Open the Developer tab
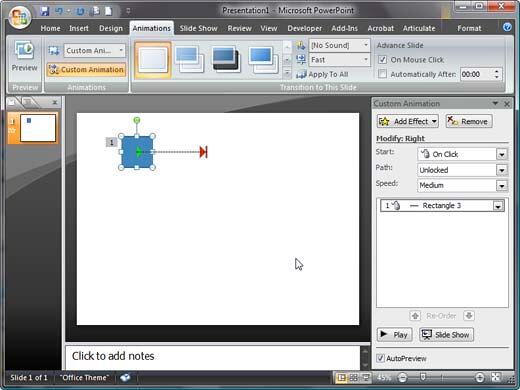Screen dimensions: 520x390 305,28
